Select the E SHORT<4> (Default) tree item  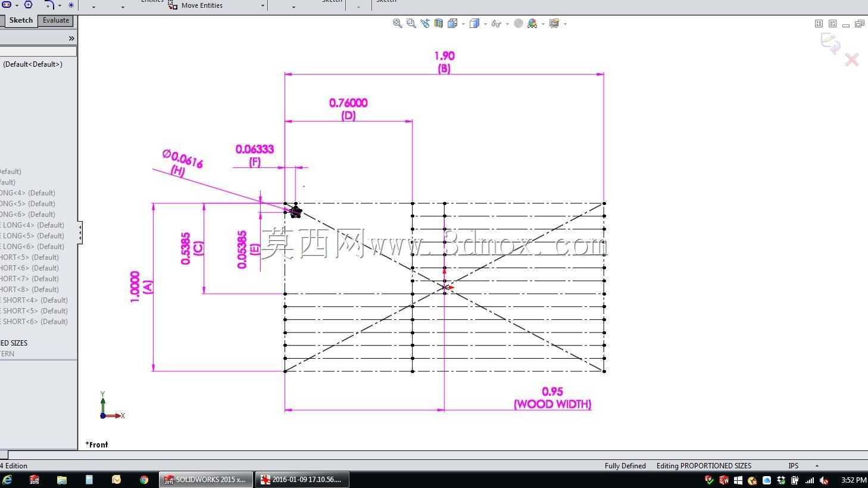tap(34, 300)
